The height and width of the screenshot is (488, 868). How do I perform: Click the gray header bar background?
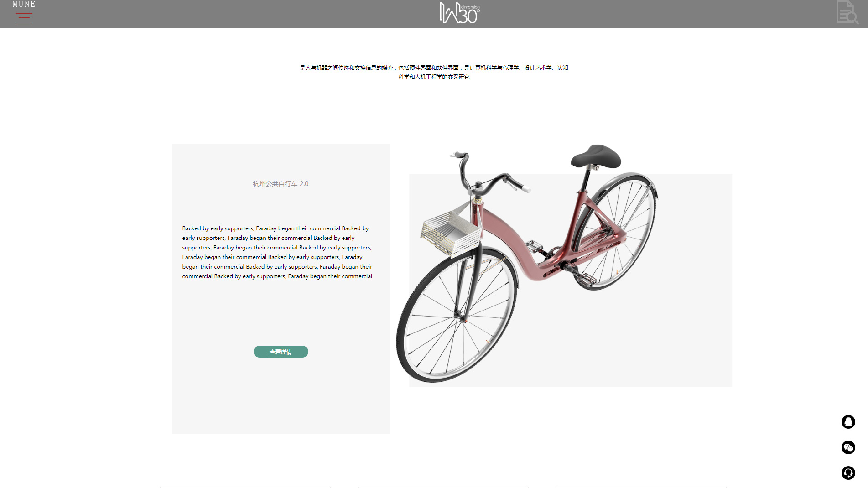click(x=228, y=14)
